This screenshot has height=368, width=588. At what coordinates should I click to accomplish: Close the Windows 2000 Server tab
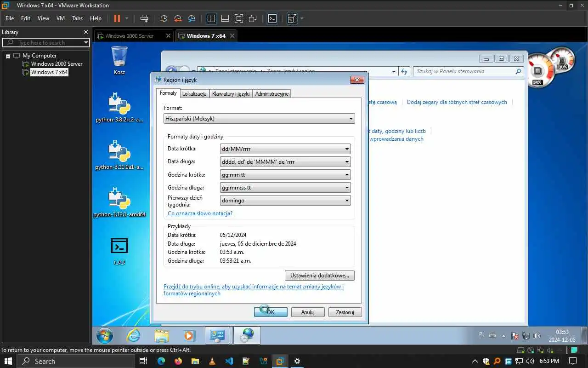tap(168, 36)
